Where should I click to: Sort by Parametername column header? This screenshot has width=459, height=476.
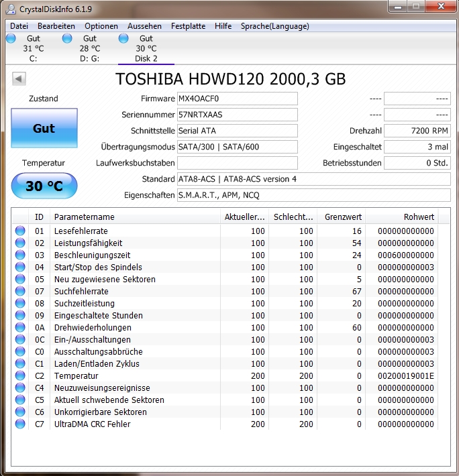pos(135,217)
